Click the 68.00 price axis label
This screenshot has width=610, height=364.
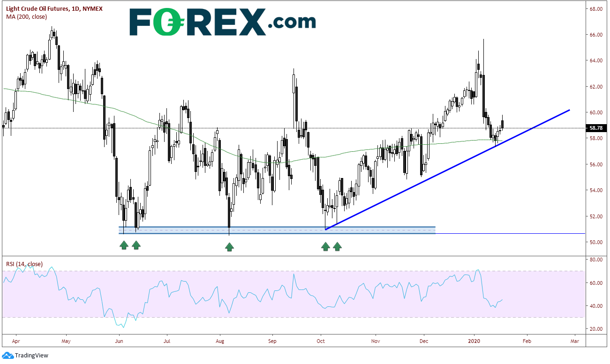pos(596,9)
